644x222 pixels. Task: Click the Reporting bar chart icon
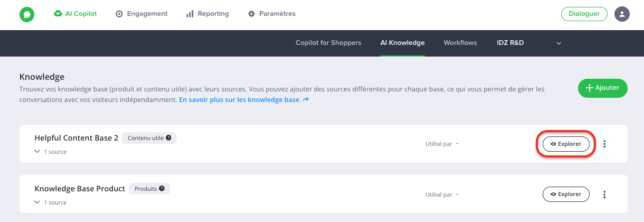[x=190, y=14]
